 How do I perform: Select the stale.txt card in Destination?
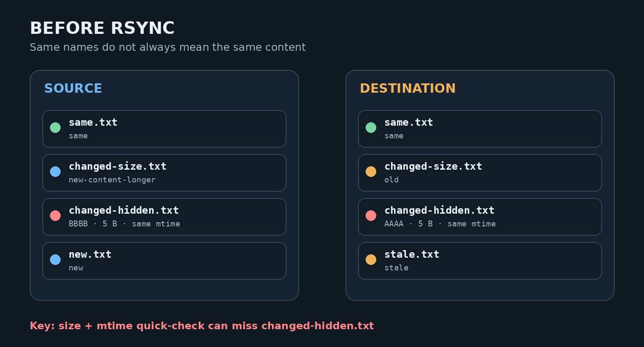click(x=480, y=261)
